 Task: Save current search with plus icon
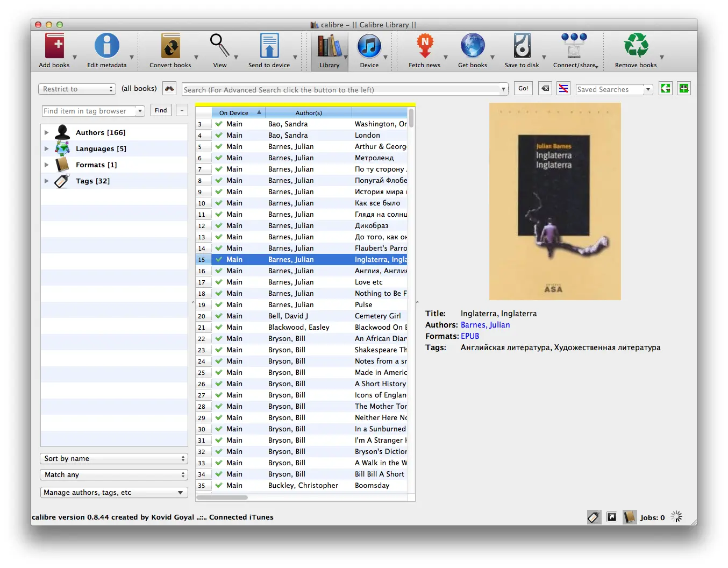click(684, 89)
